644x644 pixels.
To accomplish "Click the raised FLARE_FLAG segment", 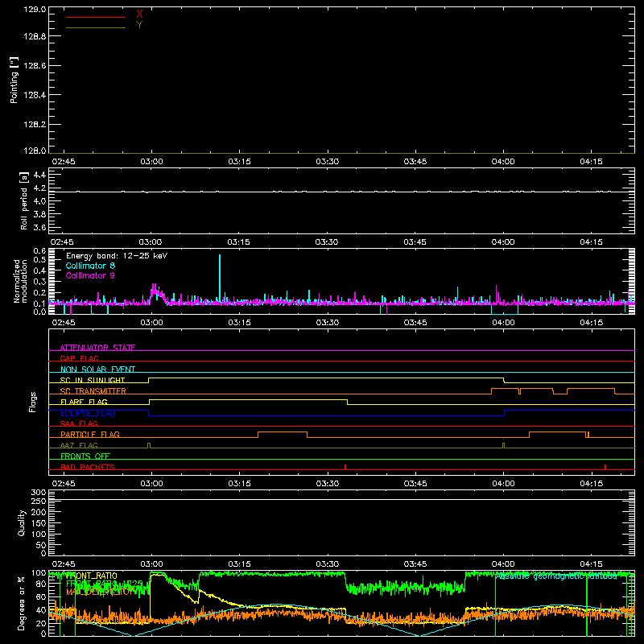I will coord(249,399).
